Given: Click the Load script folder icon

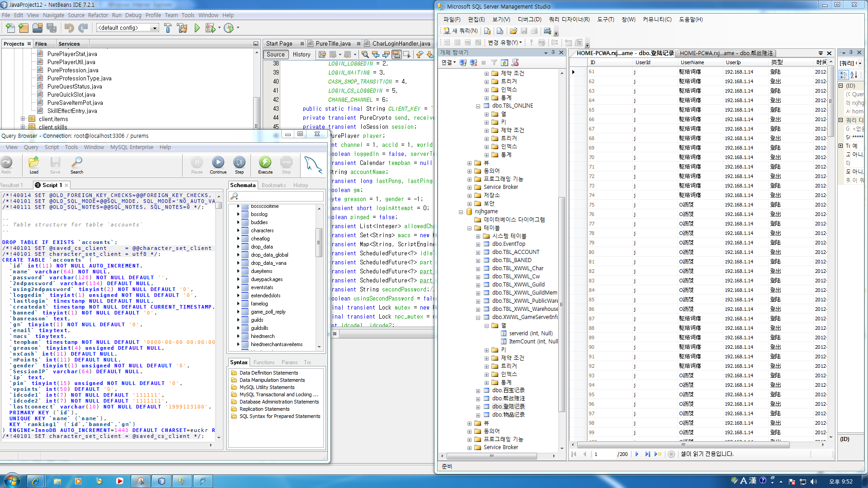Looking at the screenshot, I should 34,165.
